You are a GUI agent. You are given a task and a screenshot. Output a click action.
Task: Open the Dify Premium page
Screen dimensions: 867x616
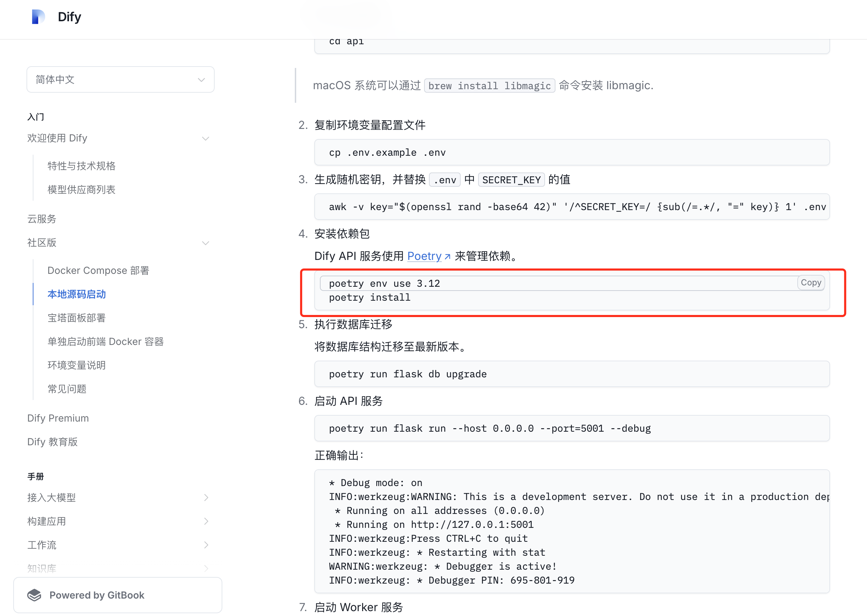pyautogui.click(x=58, y=418)
